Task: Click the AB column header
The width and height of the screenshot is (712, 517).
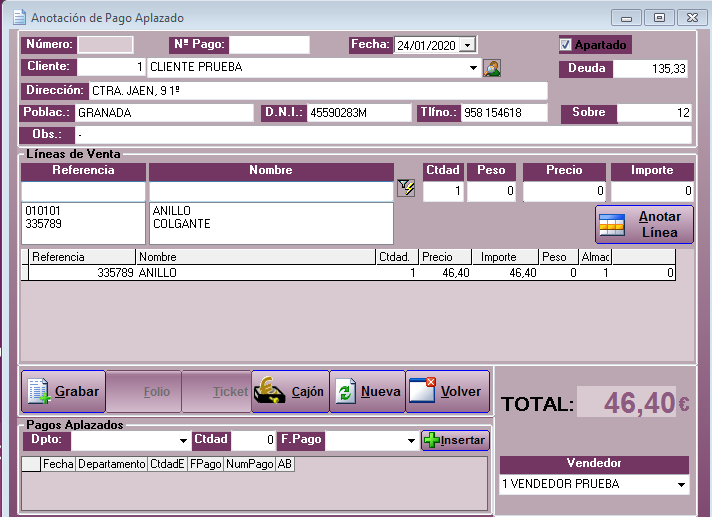Action: point(285,464)
